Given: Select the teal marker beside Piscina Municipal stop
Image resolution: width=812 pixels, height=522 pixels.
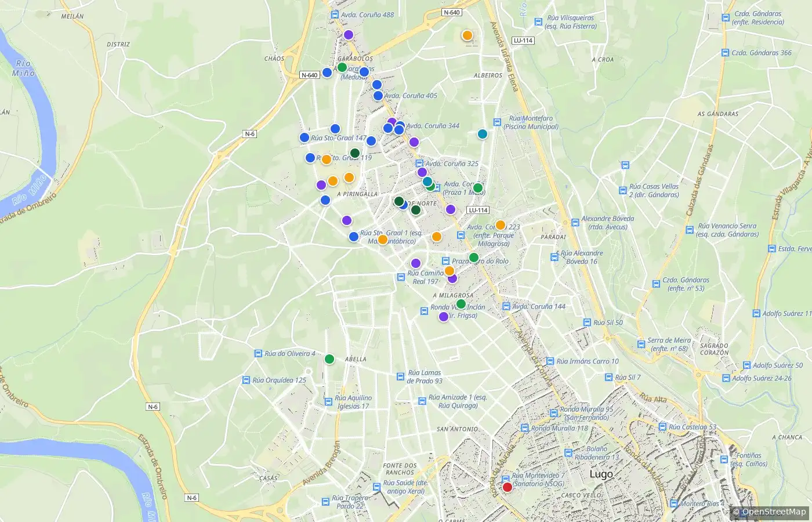Looking at the screenshot, I should tap(482, 134).
